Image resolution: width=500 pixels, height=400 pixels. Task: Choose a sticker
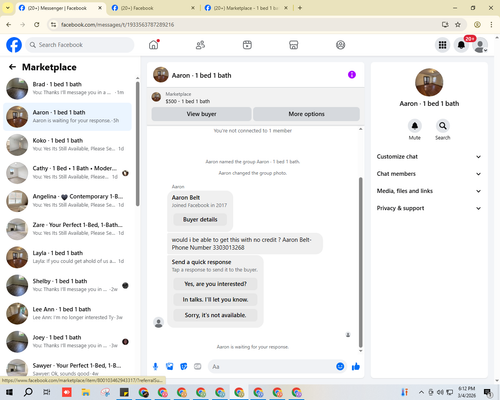click(184, 367)
